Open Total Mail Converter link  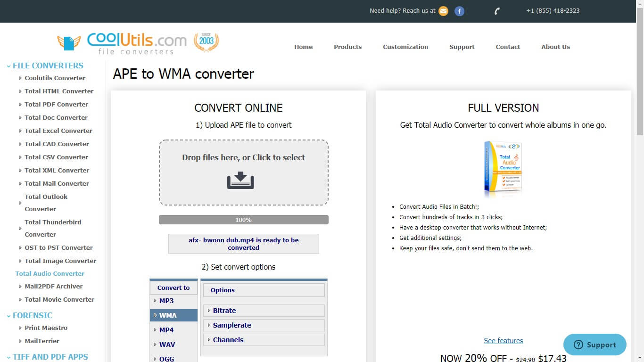click(x=57, y=184)
